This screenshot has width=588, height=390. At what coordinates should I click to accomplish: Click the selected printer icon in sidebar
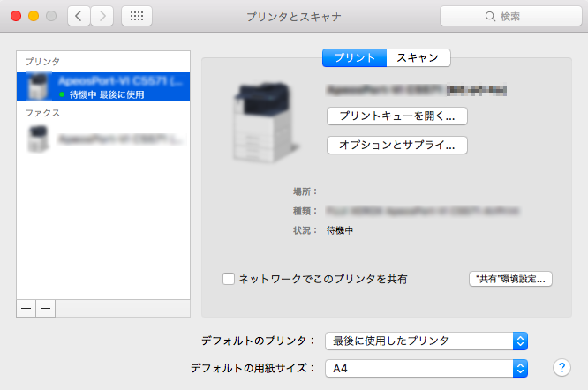[38, 86]
